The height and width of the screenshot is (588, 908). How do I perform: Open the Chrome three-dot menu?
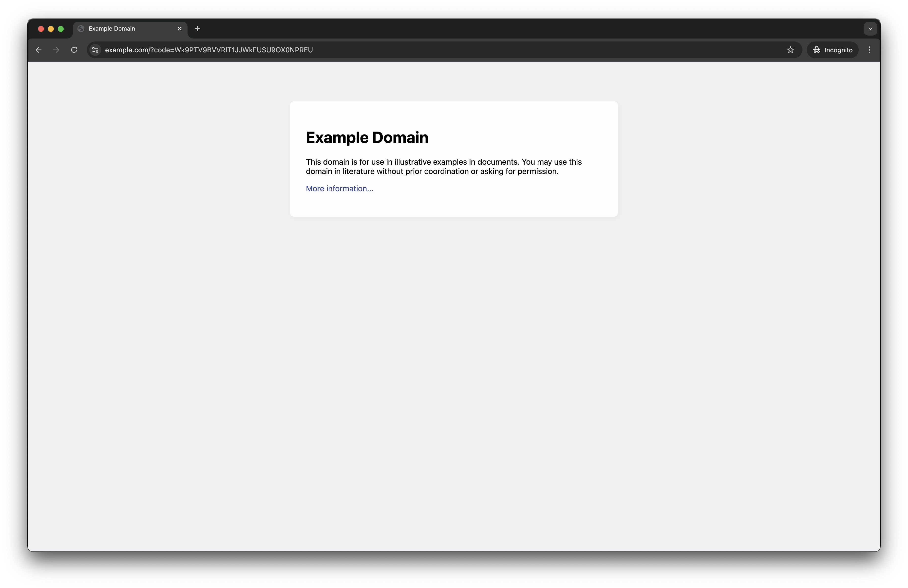click(870, 50)
